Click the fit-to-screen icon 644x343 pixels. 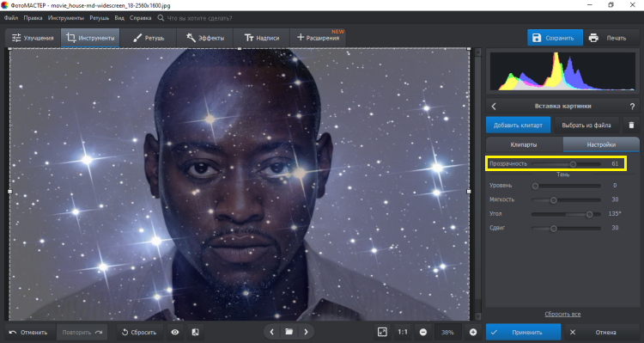click(382, 332)
